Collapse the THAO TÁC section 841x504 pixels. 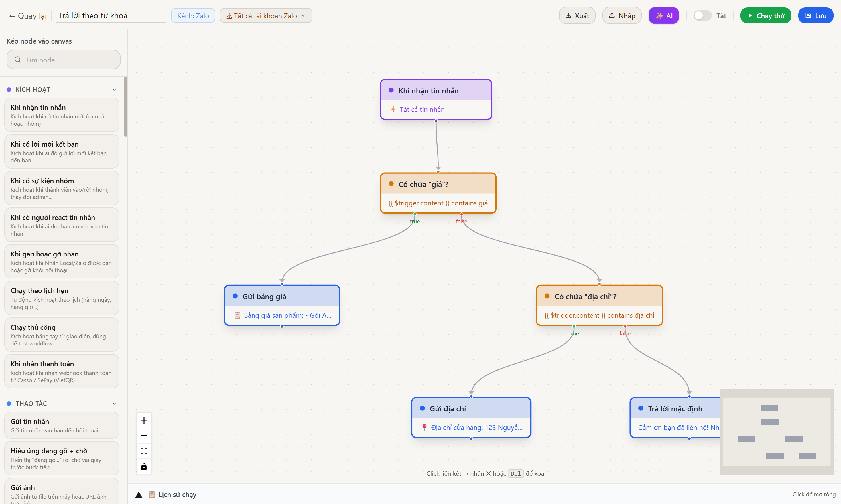click(x=114, y=404)
